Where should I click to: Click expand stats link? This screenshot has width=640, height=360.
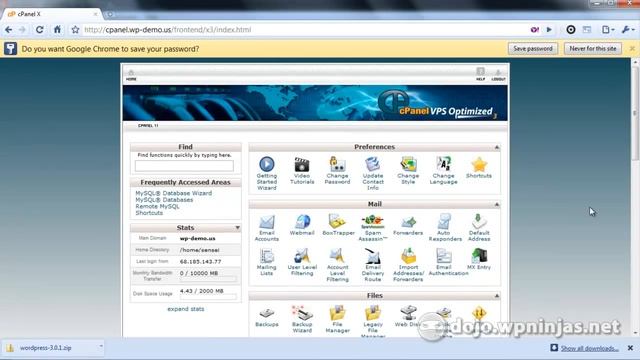pos(186,309)
